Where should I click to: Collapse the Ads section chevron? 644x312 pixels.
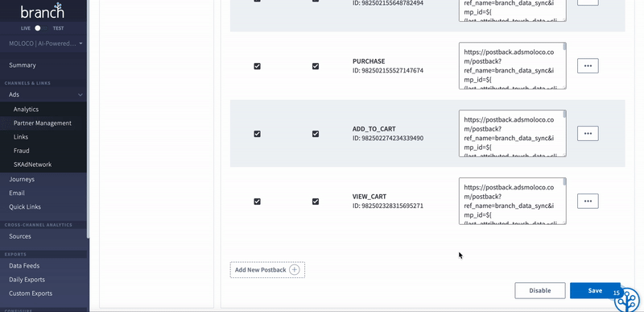coord(80,95)
